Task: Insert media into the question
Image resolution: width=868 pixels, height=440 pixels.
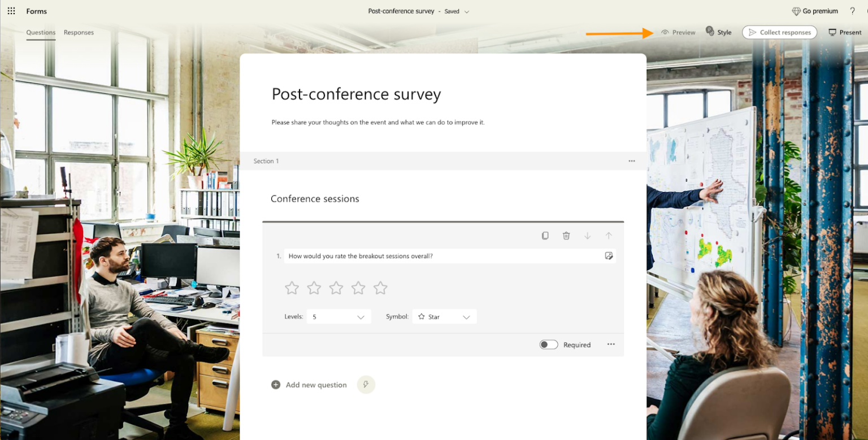Action: click(609, 256)
